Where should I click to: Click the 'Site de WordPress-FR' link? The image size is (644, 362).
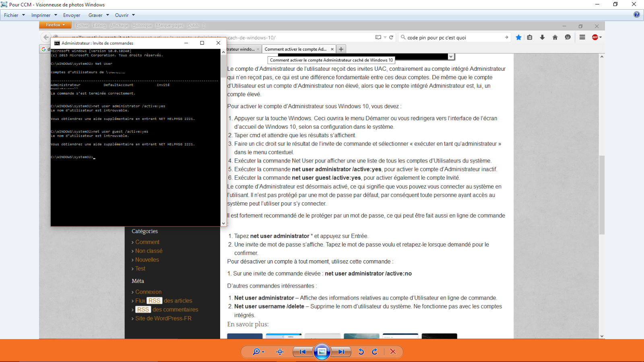click(163, 319)
